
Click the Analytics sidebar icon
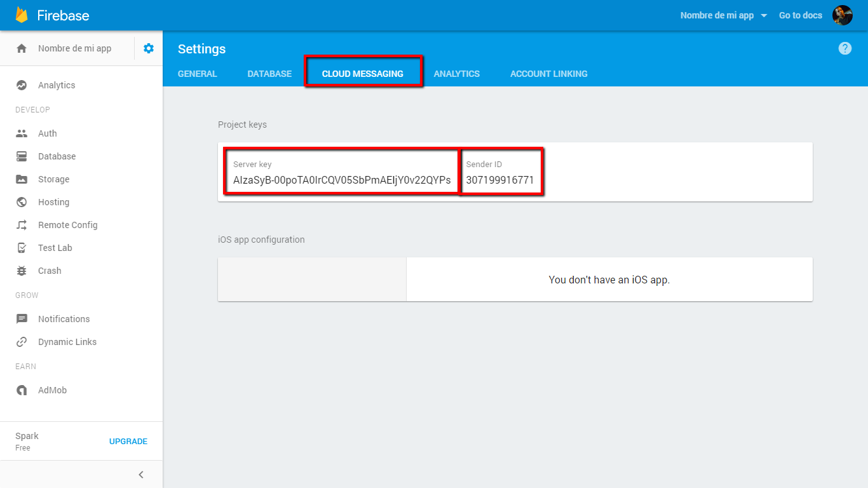click(x=22, y=85)
